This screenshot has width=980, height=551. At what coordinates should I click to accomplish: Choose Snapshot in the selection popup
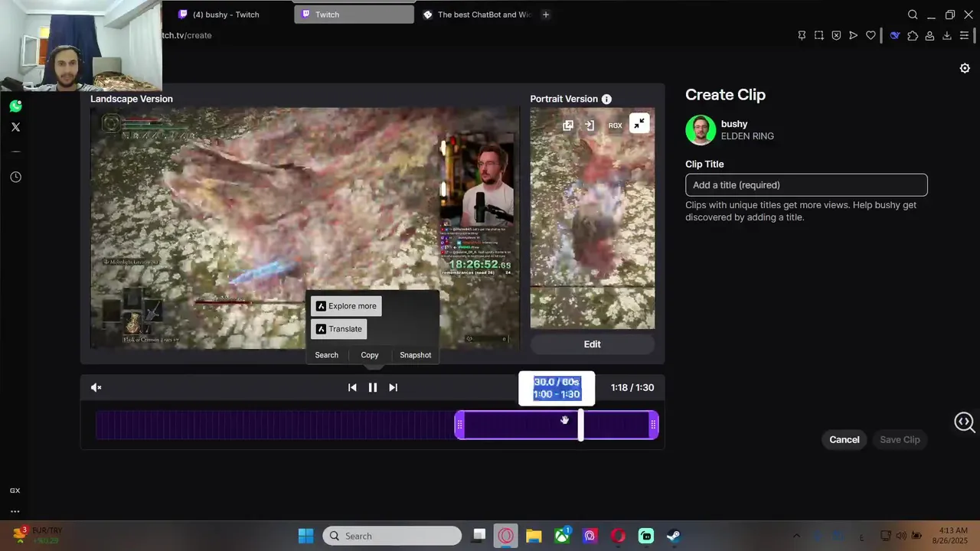(x=416, y=355)
